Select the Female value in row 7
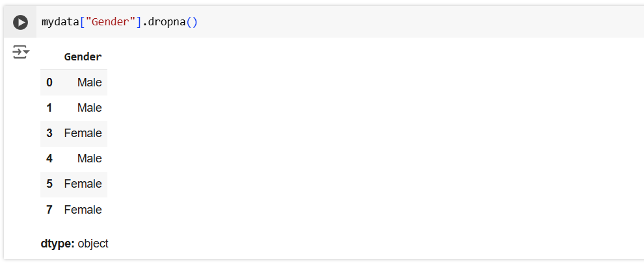This screenshot has width=644, height=265. coord(83,210)
